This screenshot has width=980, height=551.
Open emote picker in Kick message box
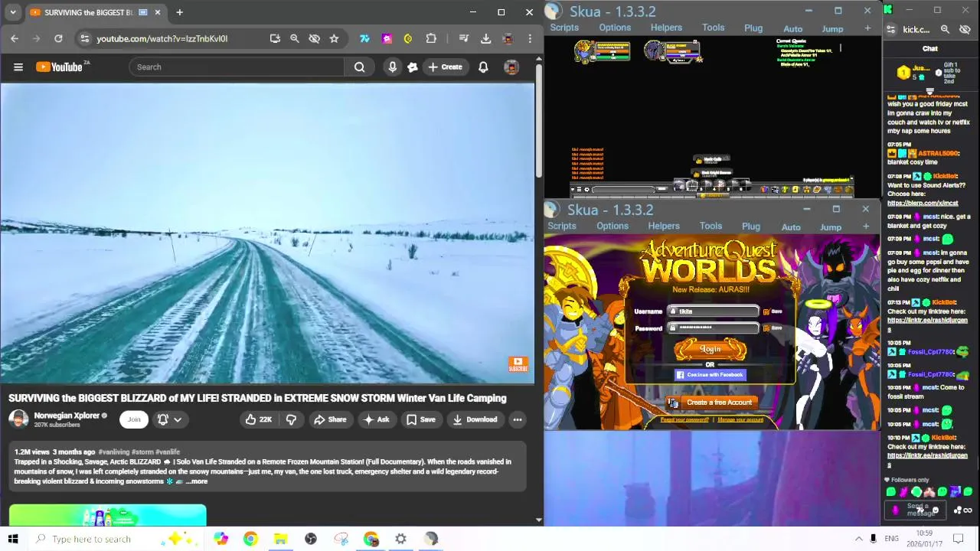point(936,510)
